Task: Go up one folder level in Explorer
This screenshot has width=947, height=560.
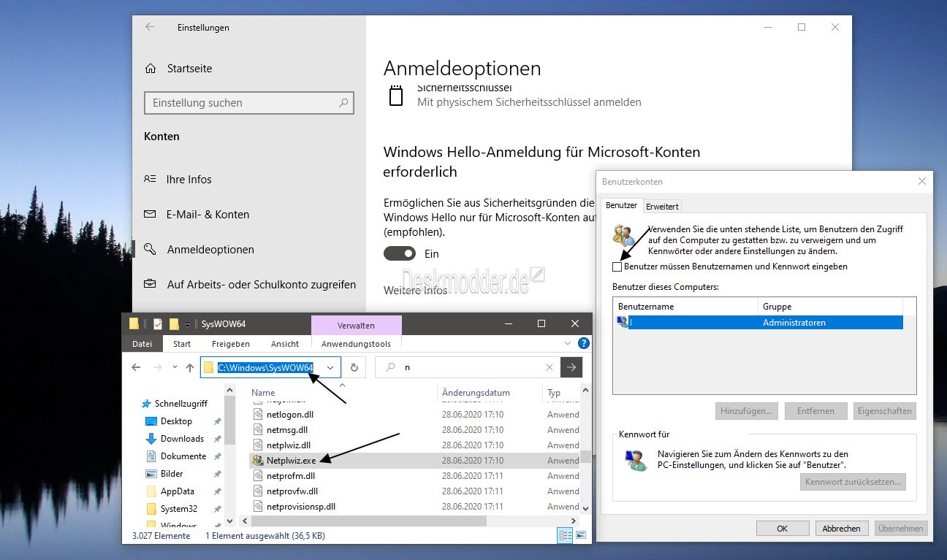Action: tap(190, 367)
